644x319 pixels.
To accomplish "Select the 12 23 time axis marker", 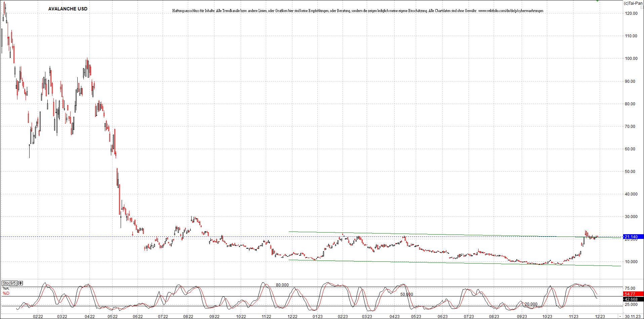I will (600, 316).
